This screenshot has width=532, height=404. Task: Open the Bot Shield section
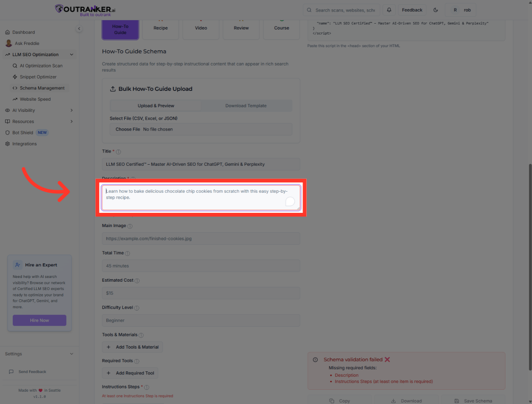(x=22, y=132)
